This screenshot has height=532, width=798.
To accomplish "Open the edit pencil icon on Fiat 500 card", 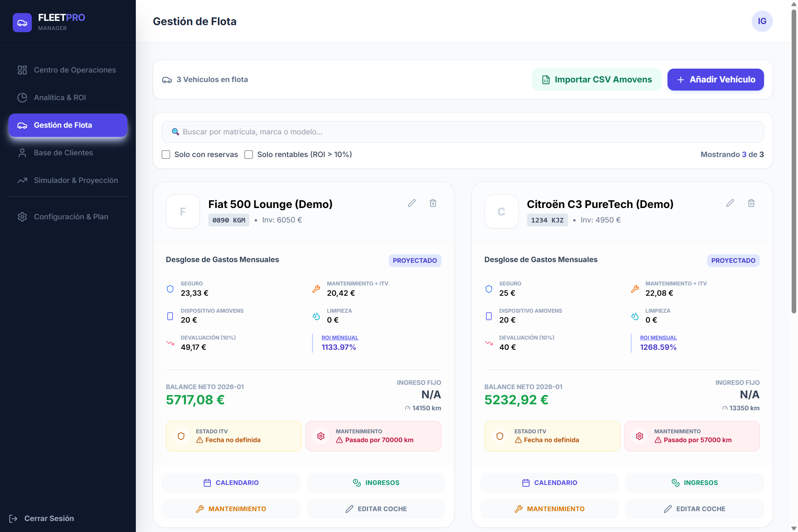I will pyautogui.click(x=411, y=203).
